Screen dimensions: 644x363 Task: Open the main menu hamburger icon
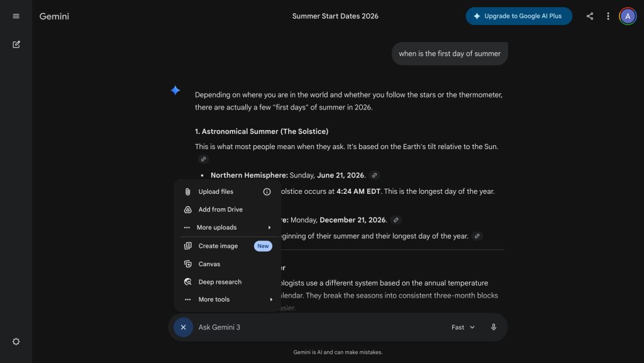(16, 16)
